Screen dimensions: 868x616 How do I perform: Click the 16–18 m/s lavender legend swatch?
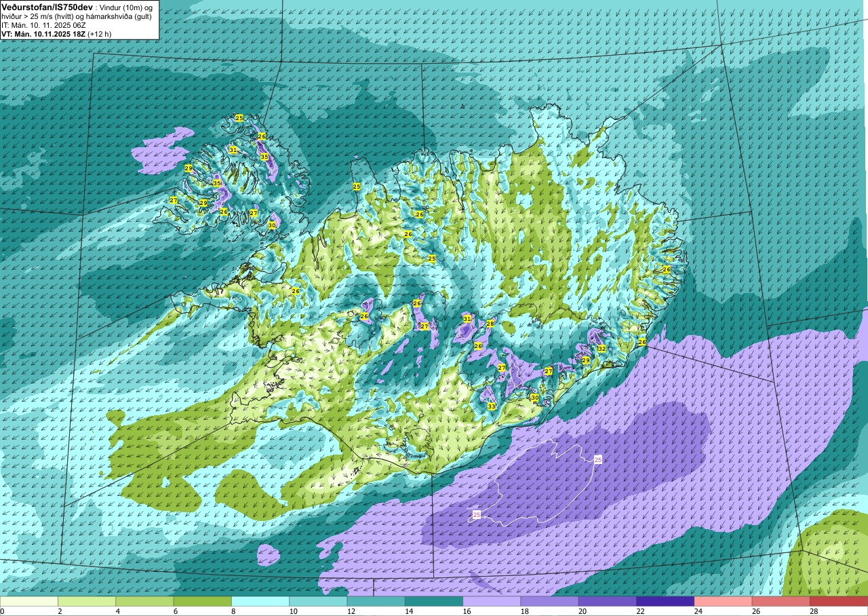coord(492,601)
